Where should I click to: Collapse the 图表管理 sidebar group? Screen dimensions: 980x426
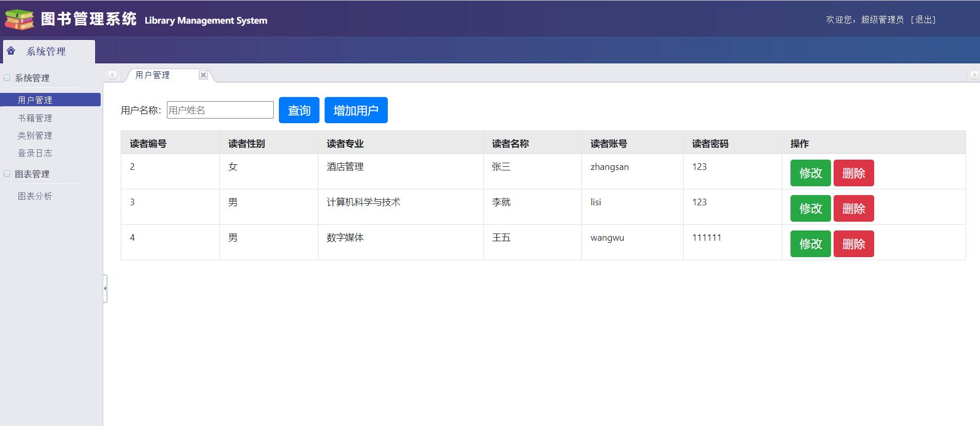(x=7, y=174)
